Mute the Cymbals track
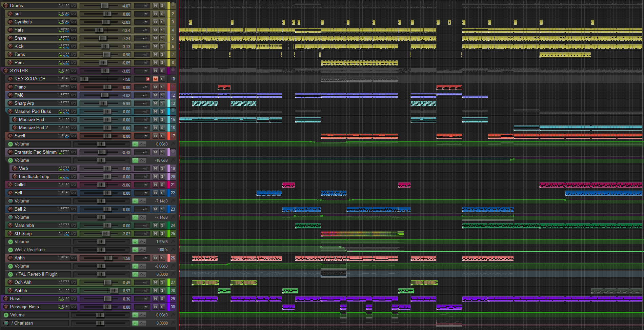The height and width of the screenshot is (330, 644). [x=155, y=22]
